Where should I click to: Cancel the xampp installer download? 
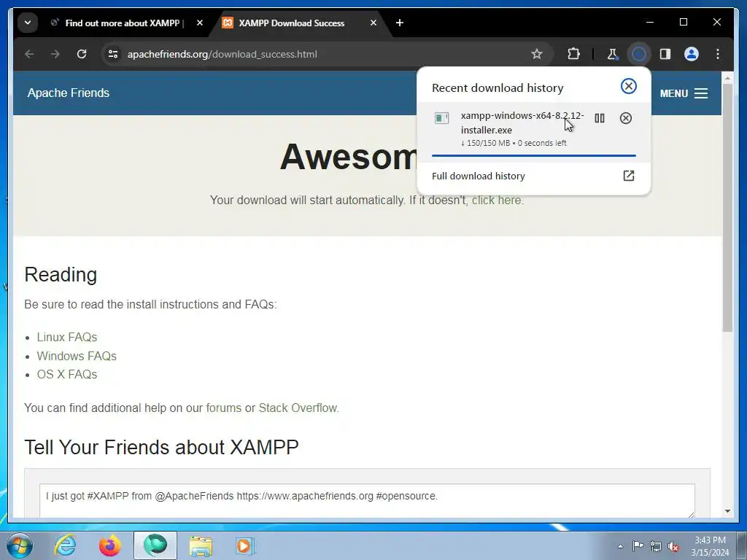625,118
